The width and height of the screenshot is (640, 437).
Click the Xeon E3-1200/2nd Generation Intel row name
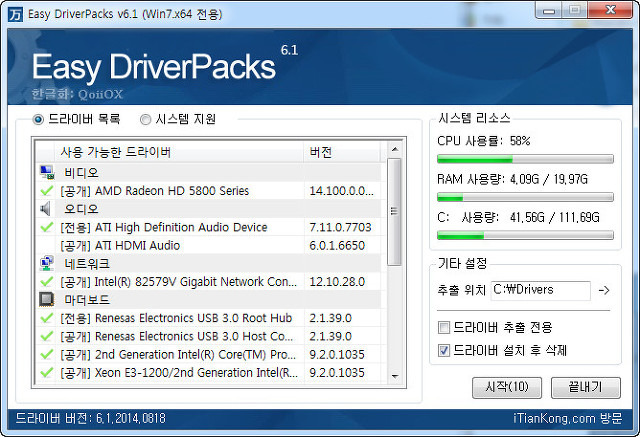pyautogui.click(x=179, y=373)
